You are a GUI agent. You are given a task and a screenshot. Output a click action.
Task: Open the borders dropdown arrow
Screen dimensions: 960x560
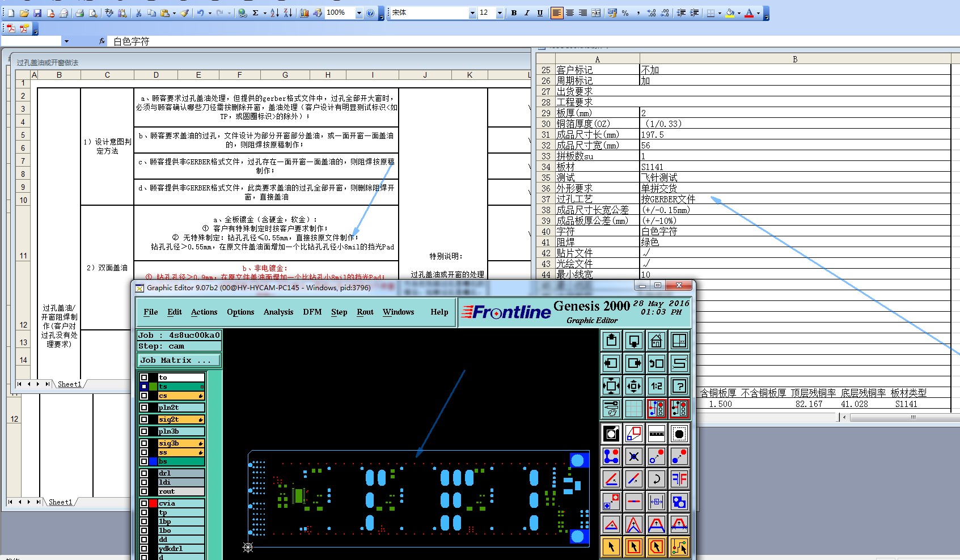(x=720, y=13)
